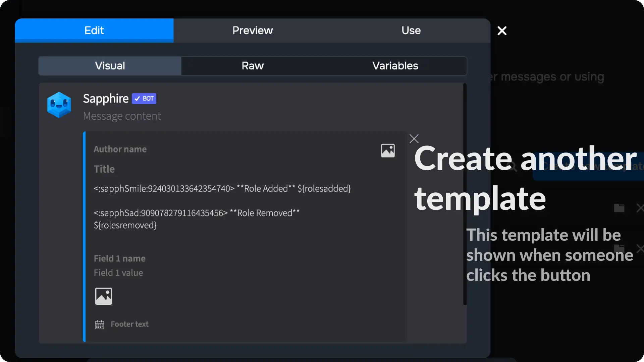Edit the Role Removed description line
Screen dimensions: 644x362
click(x=197, y=219)
